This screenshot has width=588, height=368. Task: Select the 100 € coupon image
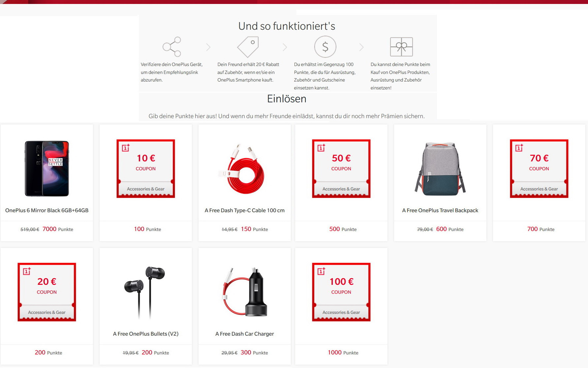click(x=341, y=292)
